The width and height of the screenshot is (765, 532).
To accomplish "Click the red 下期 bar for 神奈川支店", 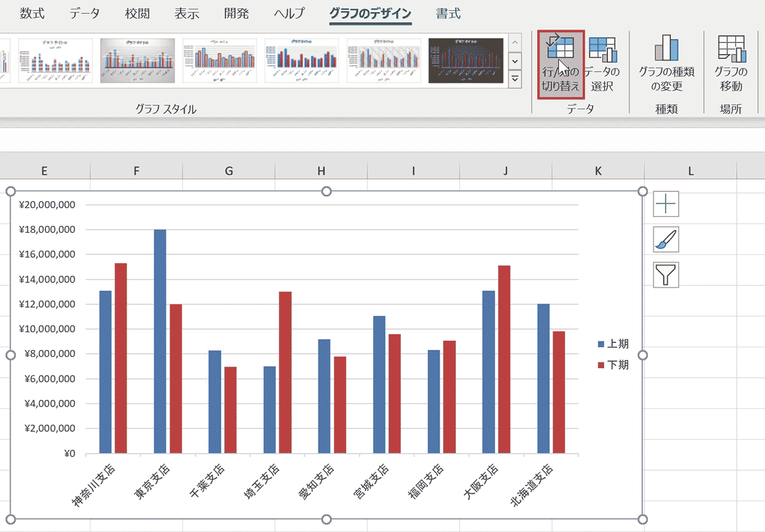I will 121,358.
